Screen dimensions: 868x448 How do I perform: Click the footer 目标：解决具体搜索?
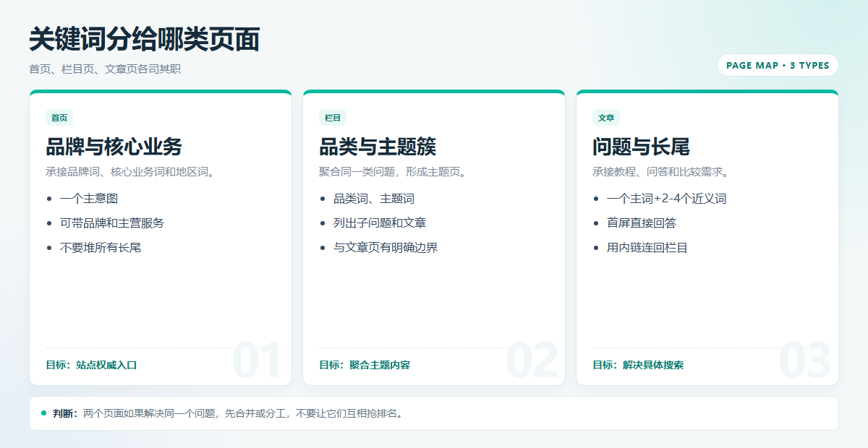638,365
